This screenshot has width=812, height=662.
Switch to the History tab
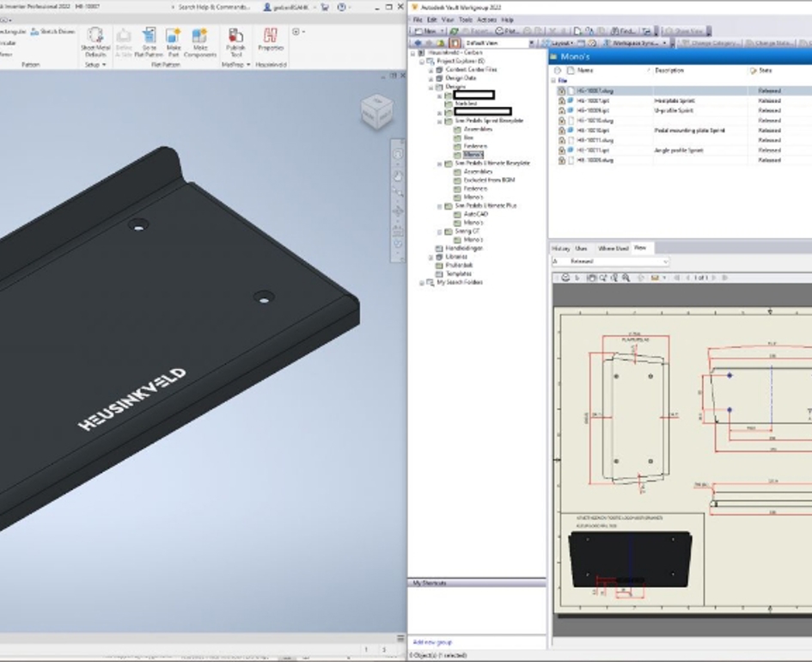560,248
